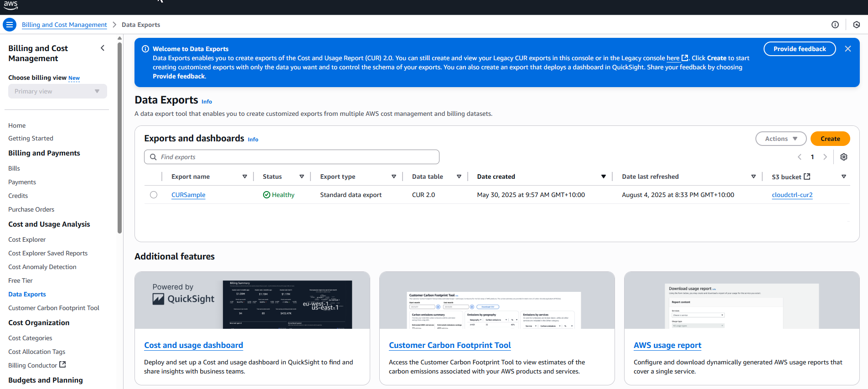This screenshot has width=868, height=389.
Task: Toggle the hamburger navigation menu icon
Action: [x=10, y=25]
